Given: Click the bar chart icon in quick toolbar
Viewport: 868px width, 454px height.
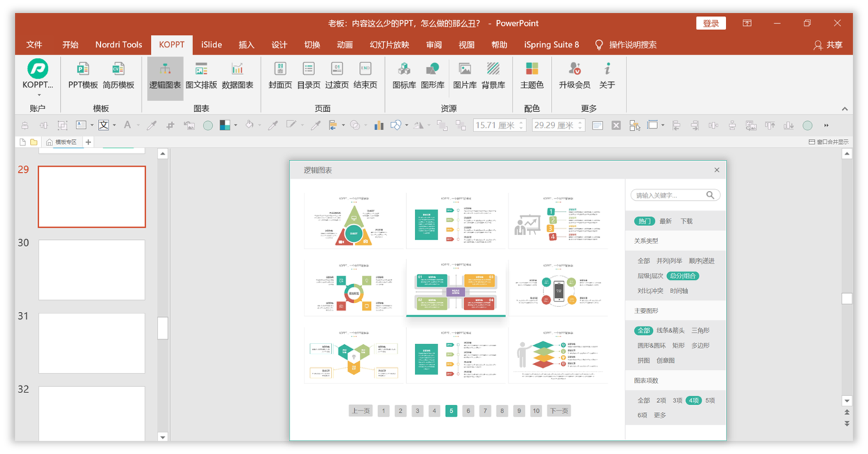Looking at the screenshot, I should [379, 125].
